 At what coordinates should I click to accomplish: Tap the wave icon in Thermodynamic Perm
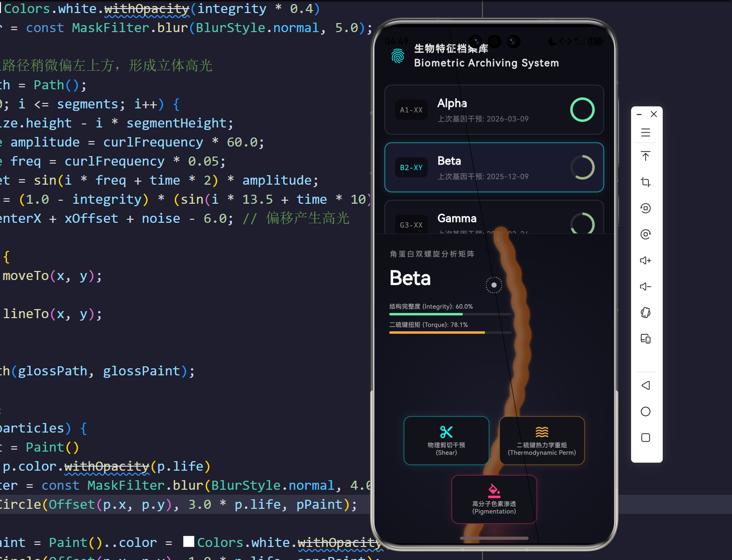[542, 432]
